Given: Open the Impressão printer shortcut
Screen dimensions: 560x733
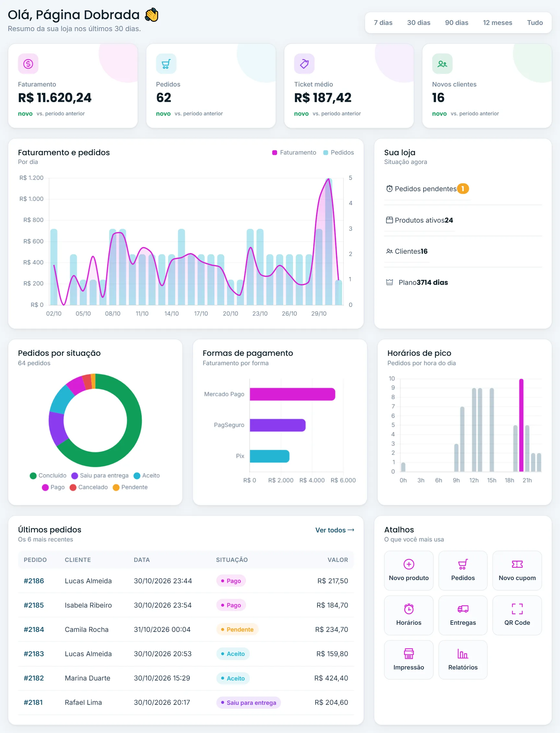Looking at the screenshot, I should (x=409, y=660).
